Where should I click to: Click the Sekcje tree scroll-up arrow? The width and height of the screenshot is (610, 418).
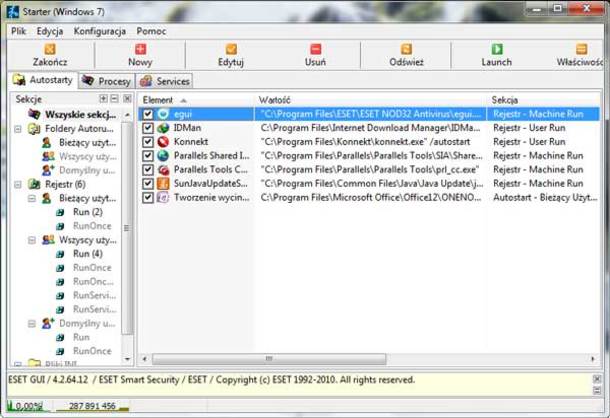tap(127, 115)
